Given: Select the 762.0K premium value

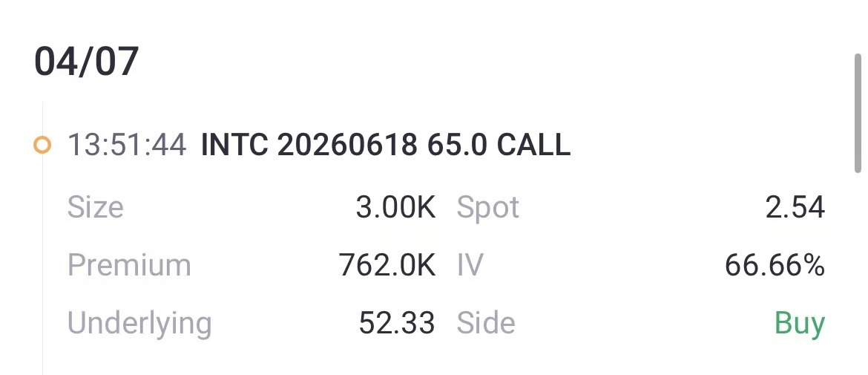Looking at the screenshot, I should tap(387, 265).
